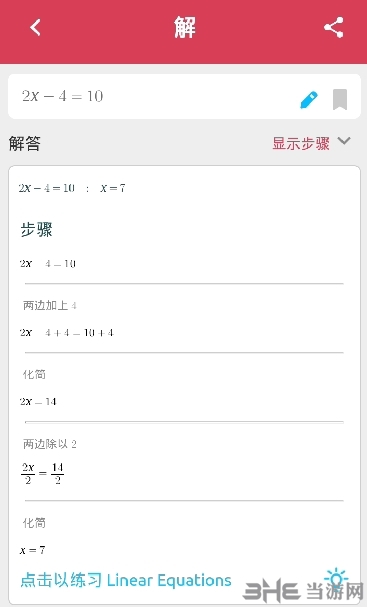Expand the 显示步骤 chevron arrow
Viewport: 367px width, 607px height.
coord(344,141)
